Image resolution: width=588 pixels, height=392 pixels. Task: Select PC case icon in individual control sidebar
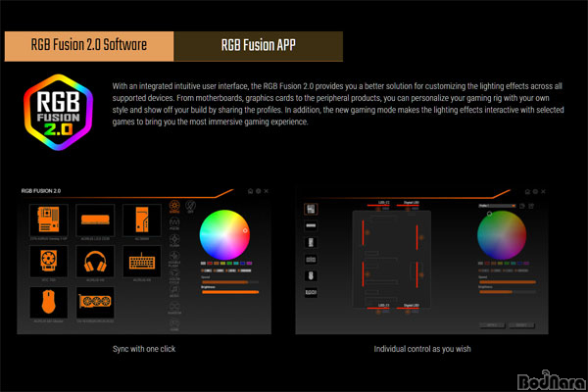click(311, 242)
